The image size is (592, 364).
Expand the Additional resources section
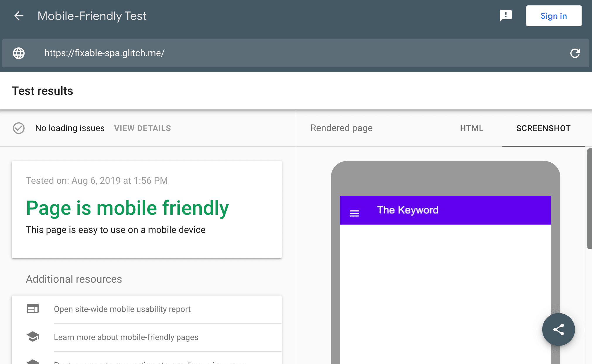[x=74, y=279]
